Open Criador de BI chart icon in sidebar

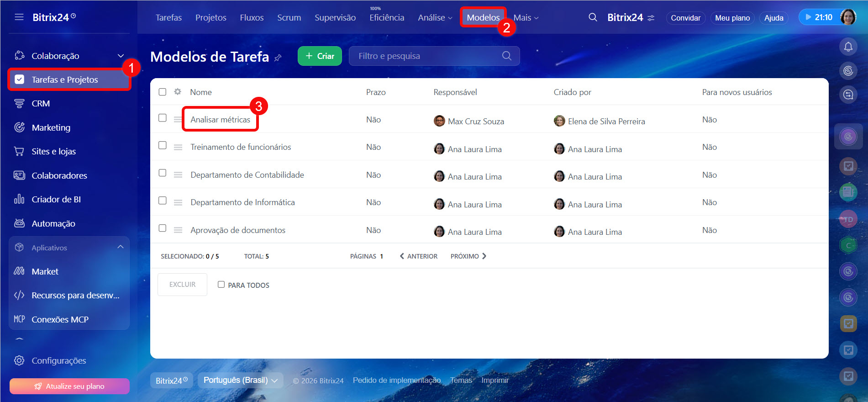coord(19,199)
